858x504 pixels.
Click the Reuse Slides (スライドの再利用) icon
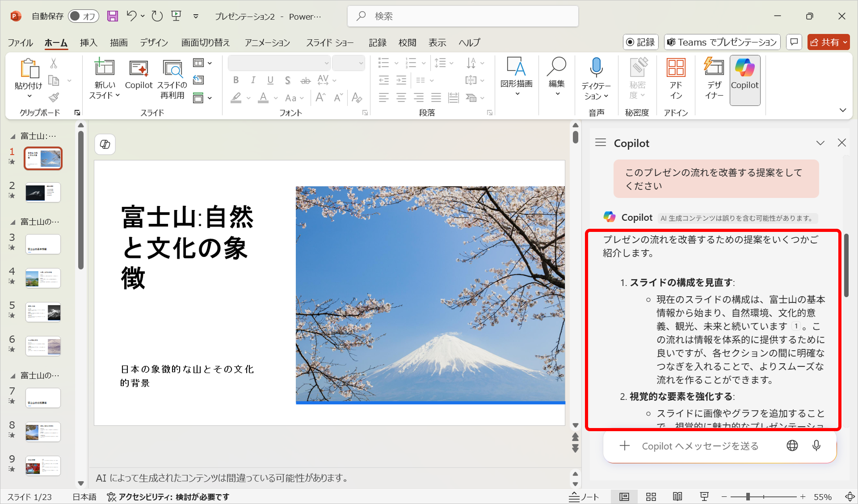click(172, 68)
